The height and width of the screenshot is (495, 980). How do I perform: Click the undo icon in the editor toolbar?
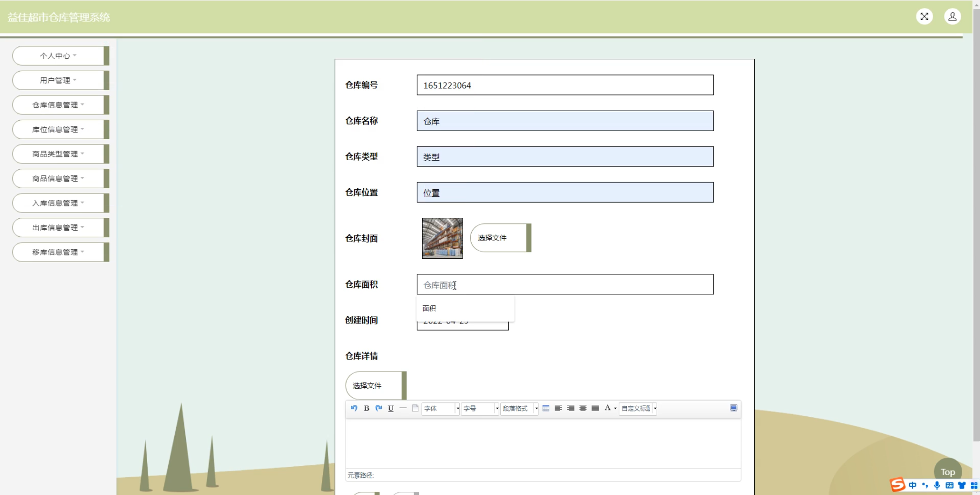tap(354, 408)
